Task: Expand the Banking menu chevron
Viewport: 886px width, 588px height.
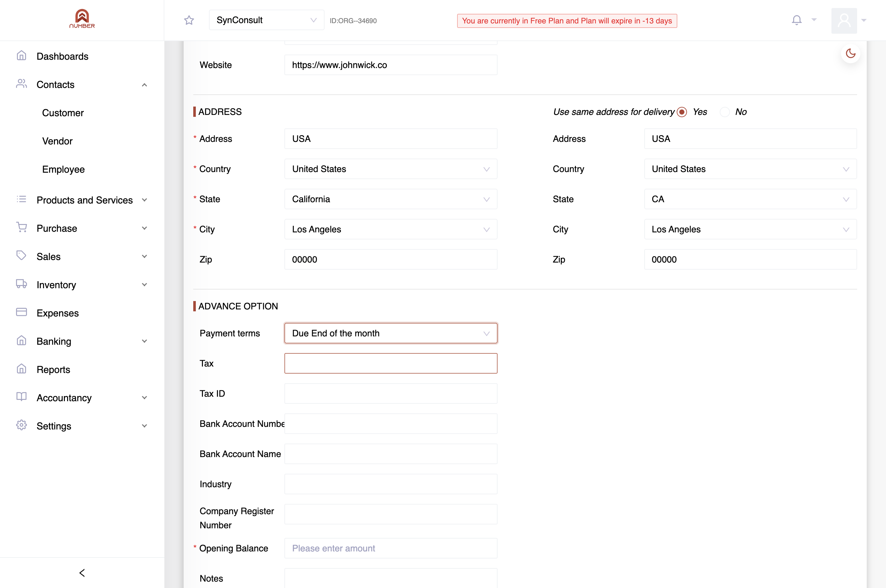Action: click(144, 341)
